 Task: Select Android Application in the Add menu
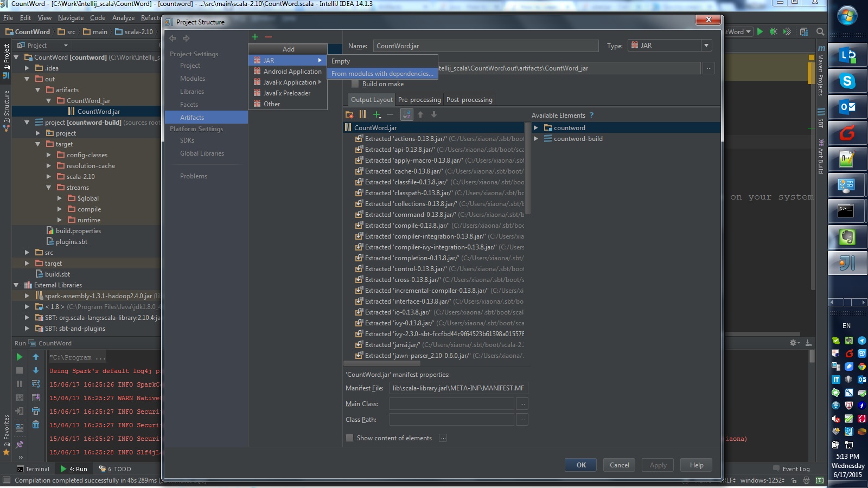click(288, 71)
